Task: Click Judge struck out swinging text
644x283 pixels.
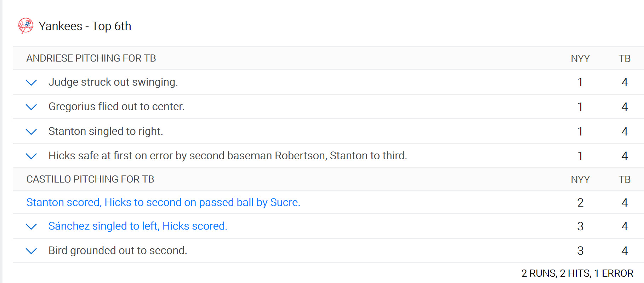Action: click(113, 82)
